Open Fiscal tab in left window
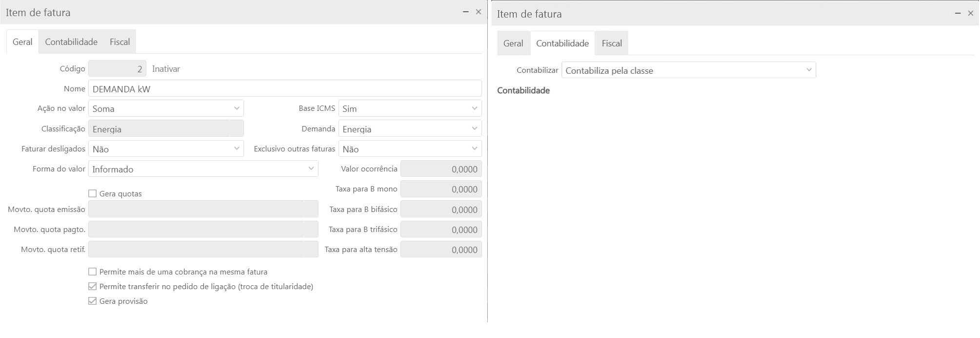The height and width of the screenshot is (338, 980). pyautogui.click(x=120, y=42)
